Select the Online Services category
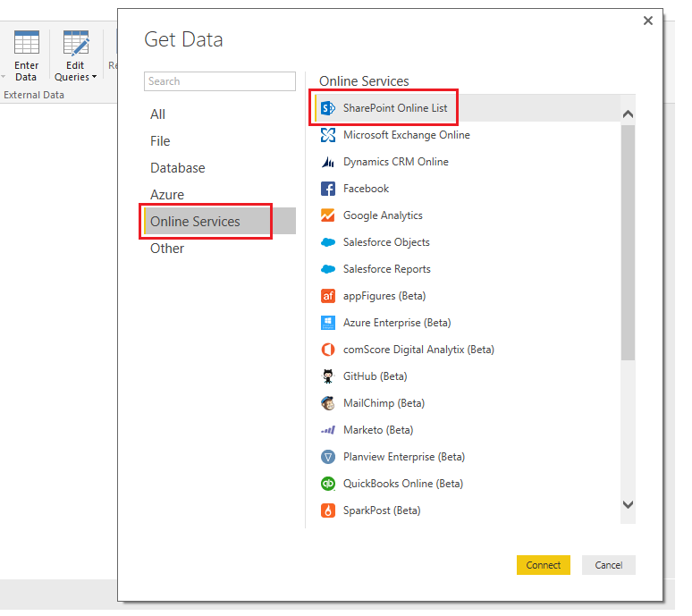Screen dimensions: 692x616 point(220,221)
